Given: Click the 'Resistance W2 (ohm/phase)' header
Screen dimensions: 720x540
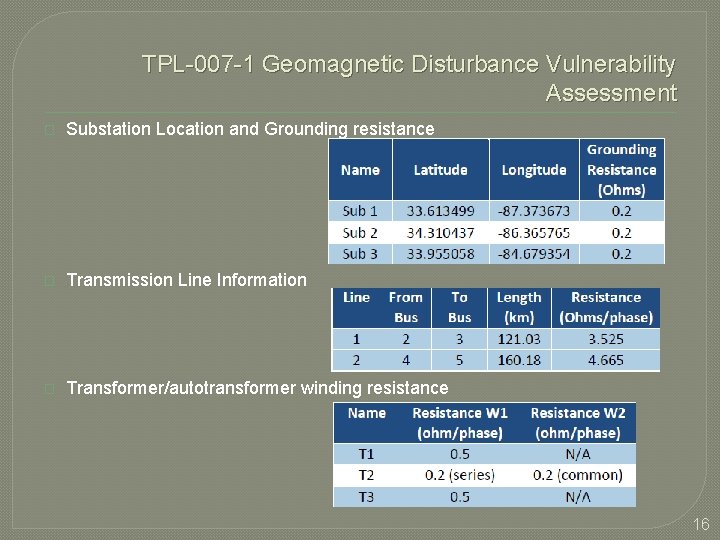Looking at the screenshot, I should pyautogui.click(x=578, y=423).
